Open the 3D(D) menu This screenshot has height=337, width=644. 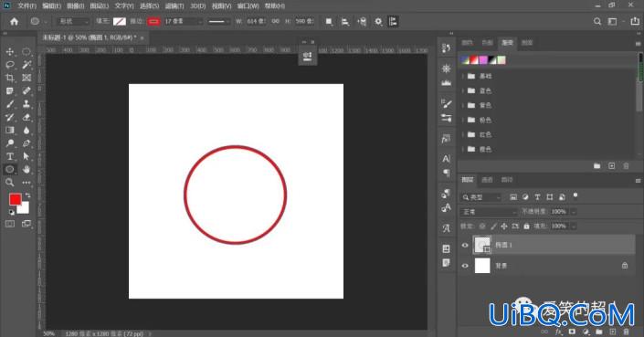point(198,5)
